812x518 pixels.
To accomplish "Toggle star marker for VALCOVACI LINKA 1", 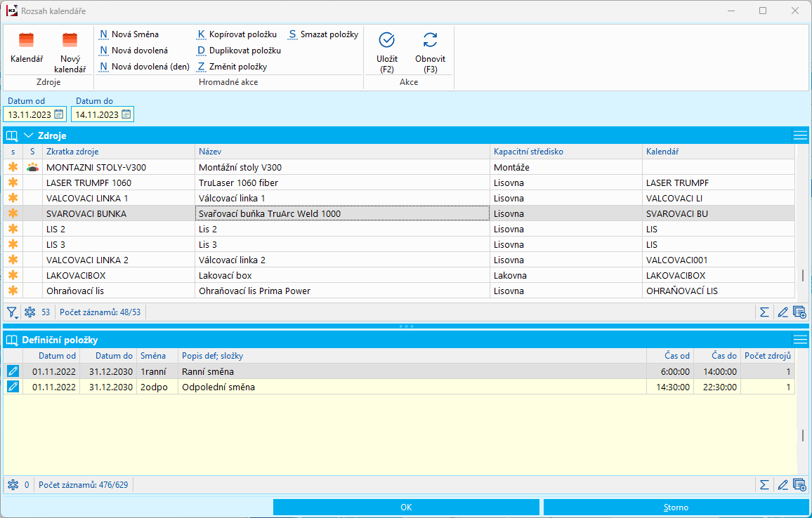I will [12, 199].
